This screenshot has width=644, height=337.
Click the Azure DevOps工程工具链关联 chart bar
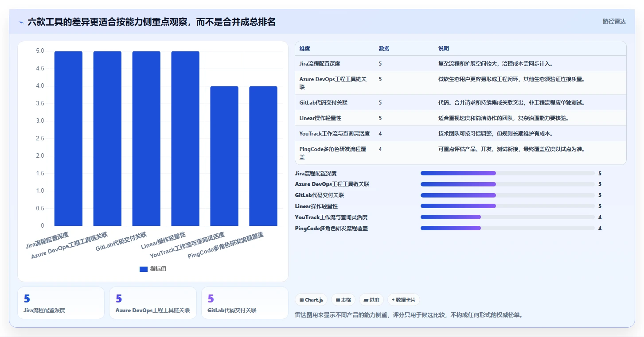tap(107, 139)
